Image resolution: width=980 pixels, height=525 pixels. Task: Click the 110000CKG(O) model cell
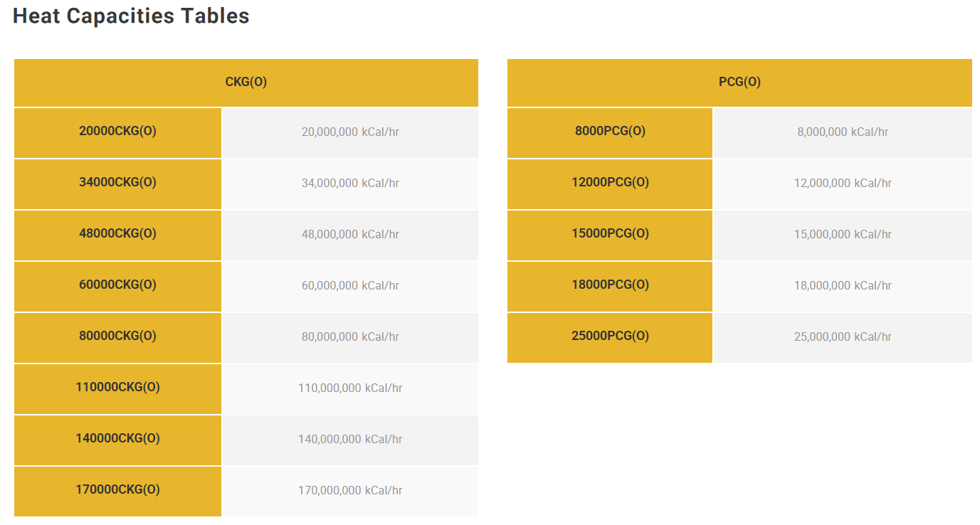pos(117,388)
